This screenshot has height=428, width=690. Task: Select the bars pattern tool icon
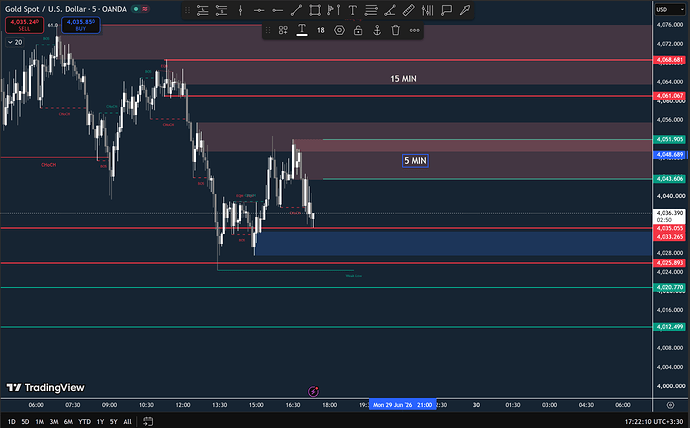[427, 10]
